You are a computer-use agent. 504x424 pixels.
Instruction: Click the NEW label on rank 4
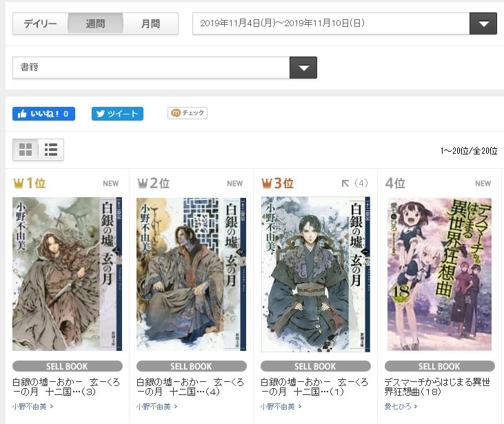pyautogui.click(x=483, y=183)
